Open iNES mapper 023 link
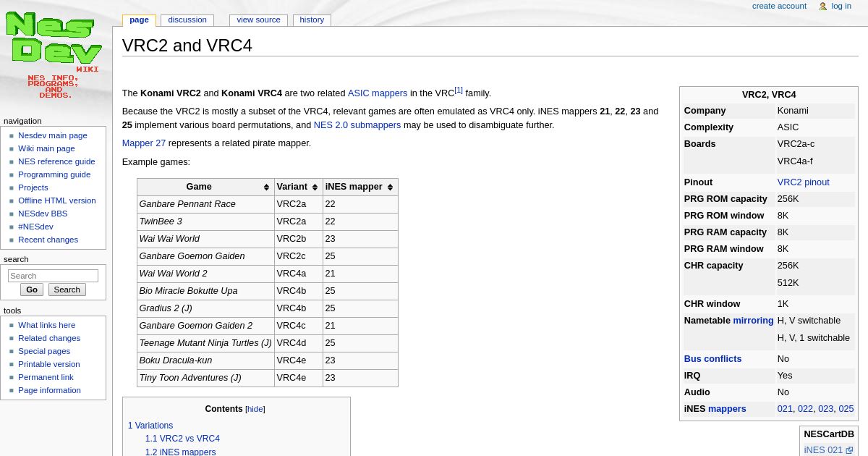 (825, 409)
